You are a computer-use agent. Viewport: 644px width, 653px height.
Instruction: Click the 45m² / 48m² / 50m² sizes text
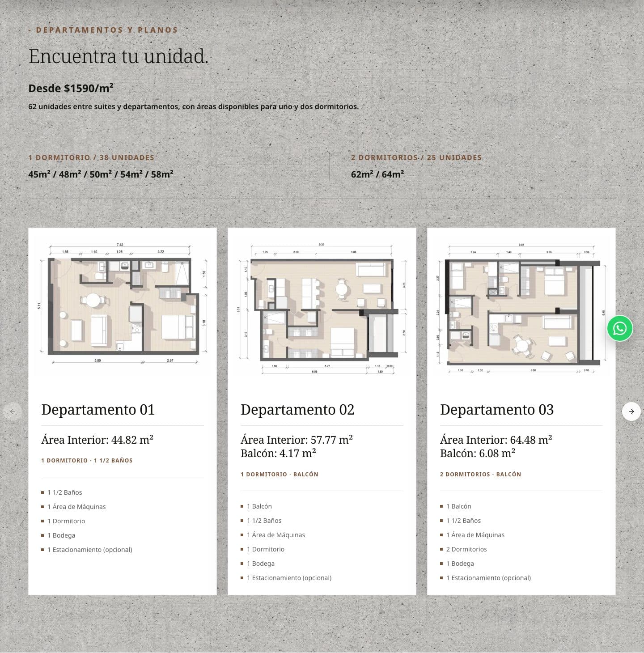pos(101,174)
